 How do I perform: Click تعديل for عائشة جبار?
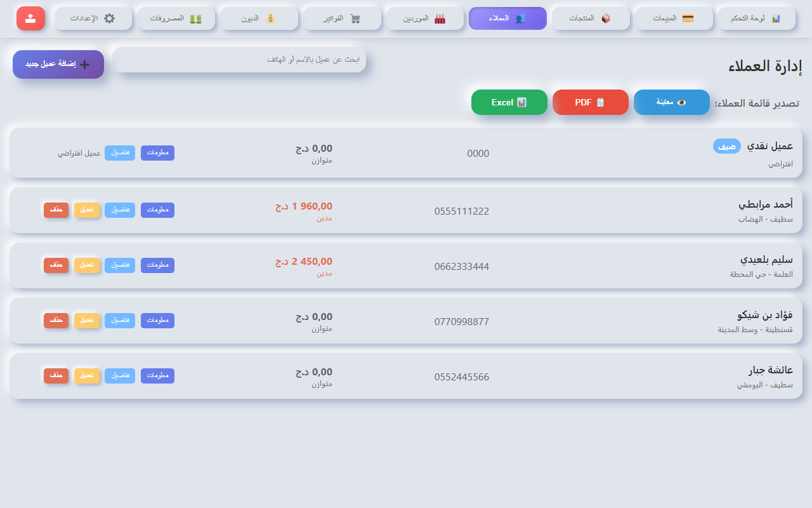point(87,376)
